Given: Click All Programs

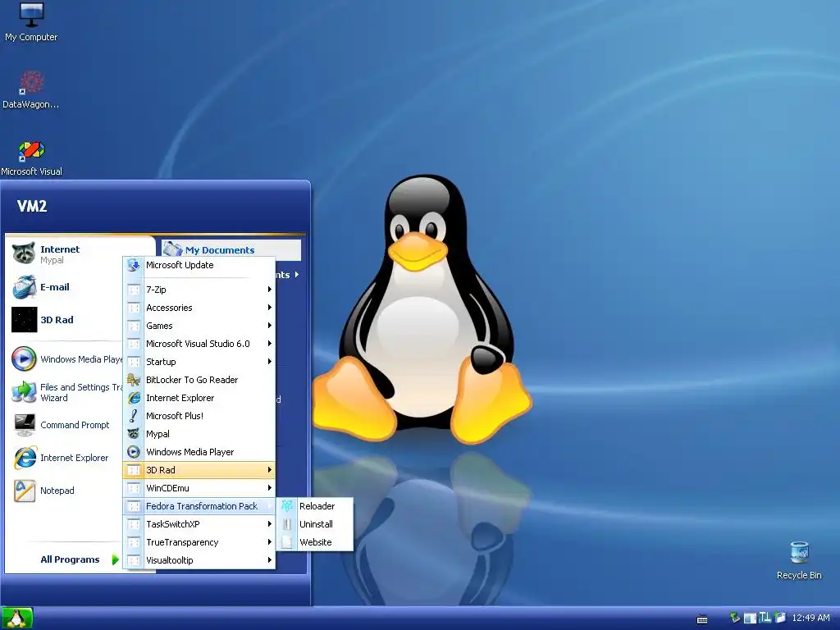Looking at the screenshot, I should 70,559.
